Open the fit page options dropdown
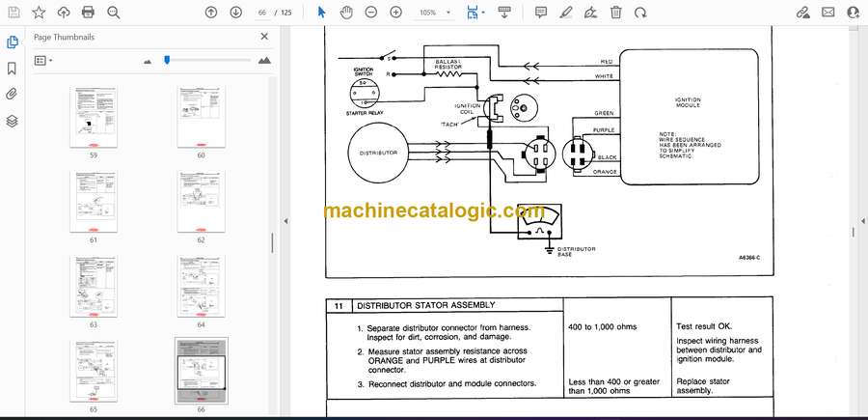Screen dimensions: 868x420 474,13
